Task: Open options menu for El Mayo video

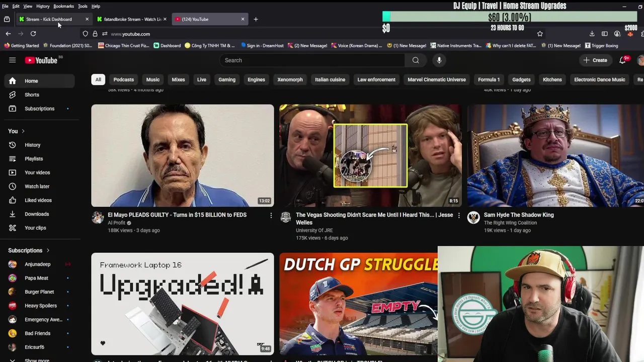Action: coord(271,215)
